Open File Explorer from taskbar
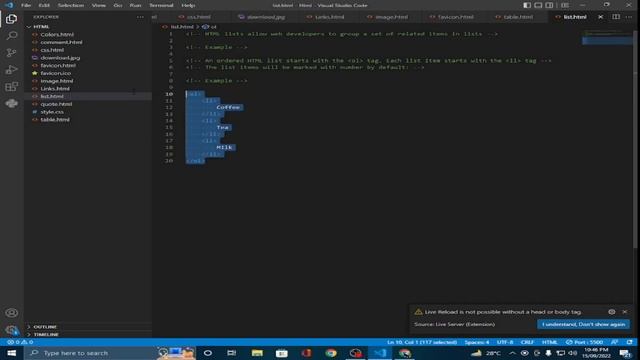The height and width of the screenshot is (360, 640). tap(257, 353)
